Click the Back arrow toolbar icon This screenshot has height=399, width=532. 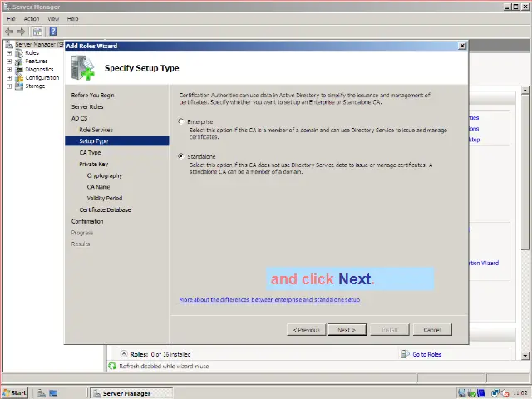[x=9, y=32]
